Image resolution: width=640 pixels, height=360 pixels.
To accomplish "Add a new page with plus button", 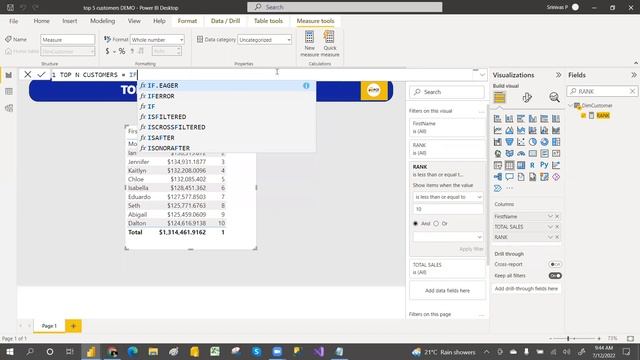I will (x=73, y=326).
